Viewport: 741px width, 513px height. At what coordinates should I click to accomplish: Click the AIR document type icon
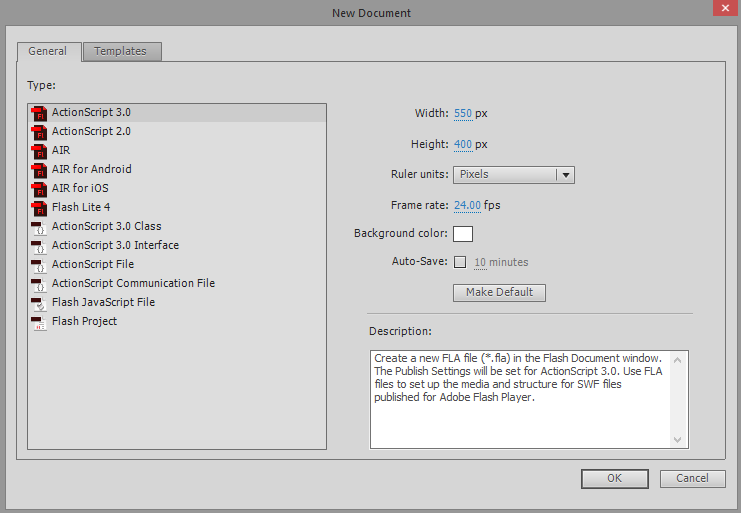tap(39, 151)
